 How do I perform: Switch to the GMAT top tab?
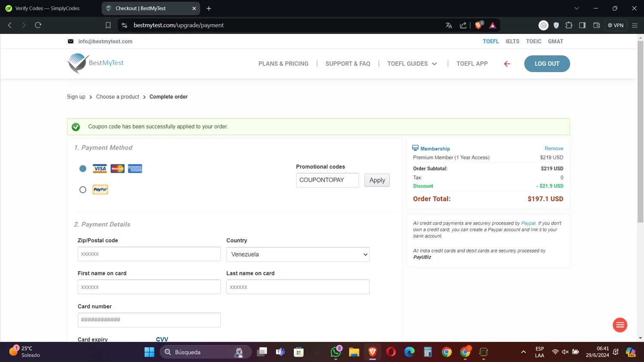tap(556, 41)
